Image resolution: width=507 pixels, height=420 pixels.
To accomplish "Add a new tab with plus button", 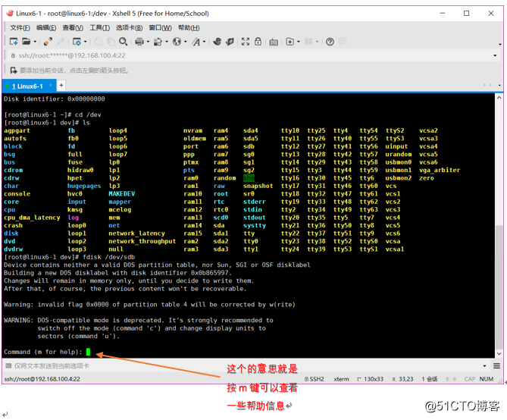I will [61, 86].
